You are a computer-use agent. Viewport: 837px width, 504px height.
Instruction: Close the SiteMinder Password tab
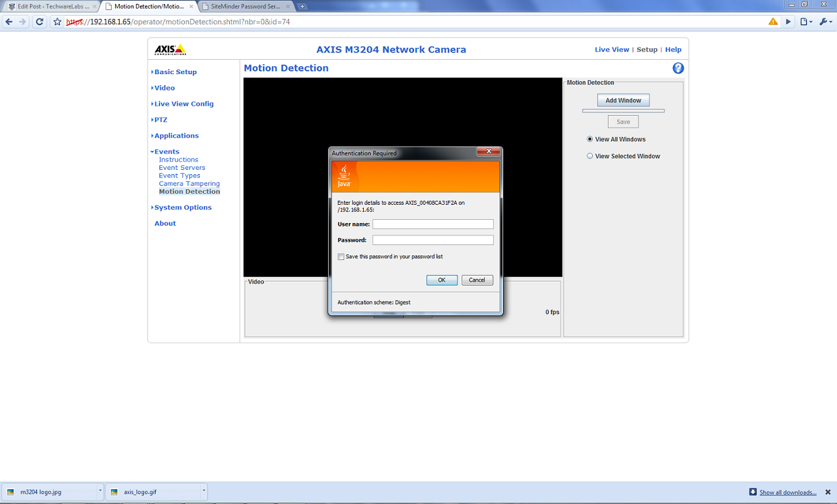tap(288, 7)
